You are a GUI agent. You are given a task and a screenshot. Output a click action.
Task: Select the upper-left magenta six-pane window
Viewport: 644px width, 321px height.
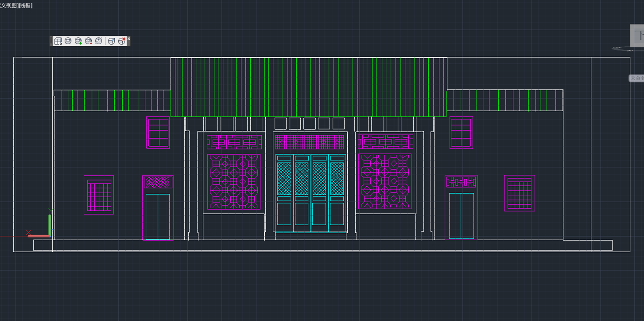158,132
